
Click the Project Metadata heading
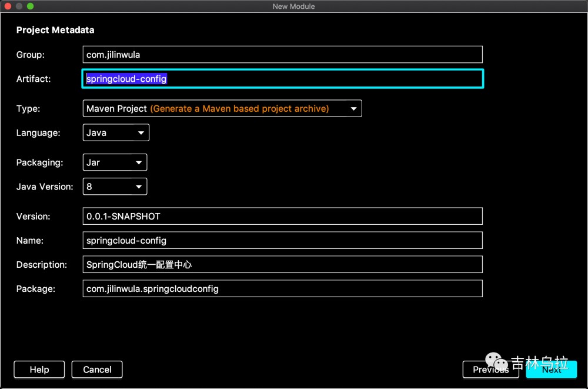(x=55, y=30)
